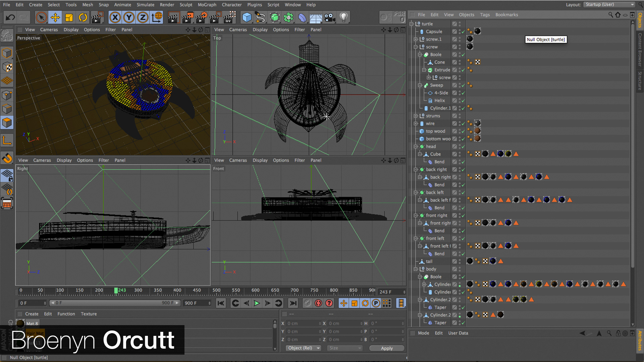Click Render View clapperboard icon
The image size is (644, 362).
[173, 17]
